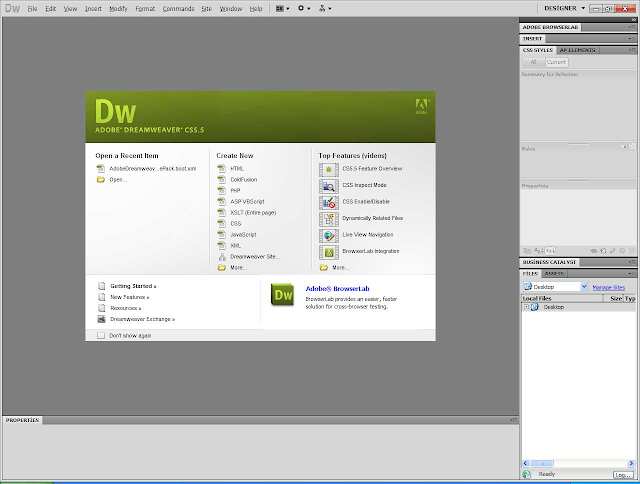
Task: Check the Don't show again checkbox
Action: click(101, 335)
